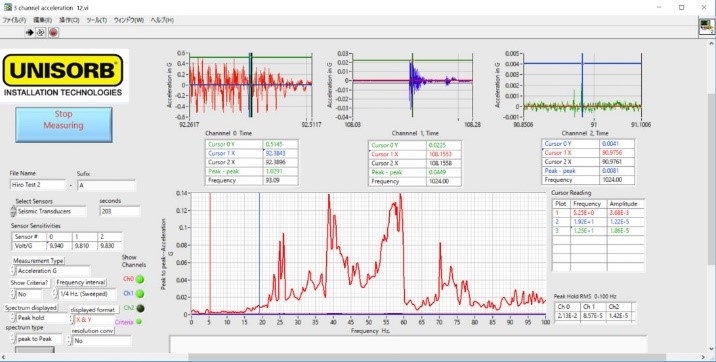Click Channel 0 Cursor 1 X value 92.3843

(281, 153)
